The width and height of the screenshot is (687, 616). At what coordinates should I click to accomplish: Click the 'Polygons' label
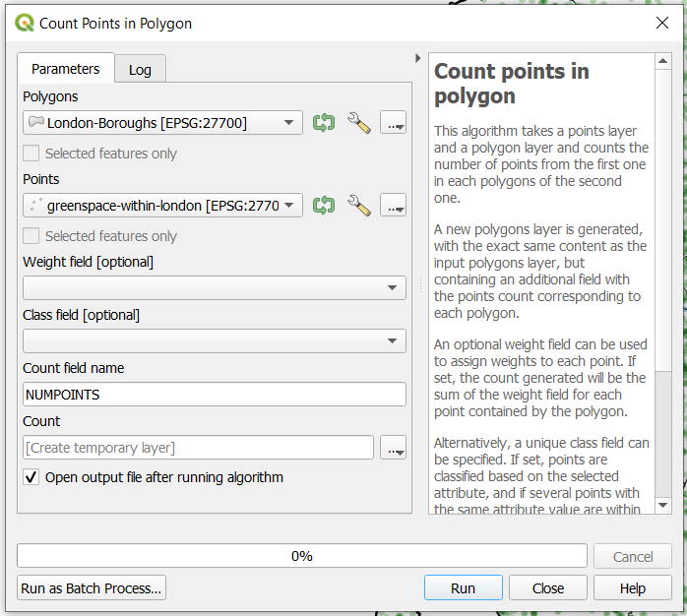click(x=50, y=96)
